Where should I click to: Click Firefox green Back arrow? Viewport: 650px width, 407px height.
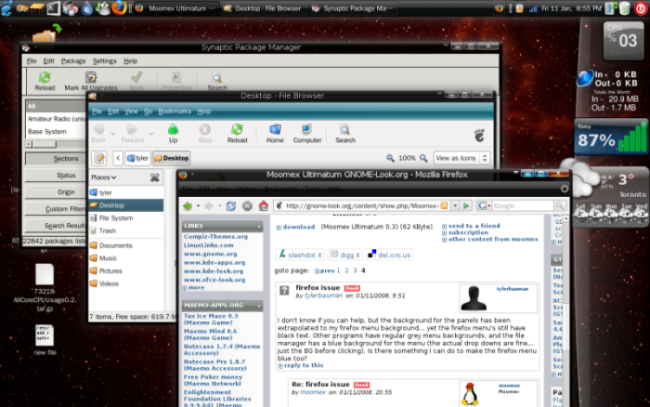tap(188, 206)
